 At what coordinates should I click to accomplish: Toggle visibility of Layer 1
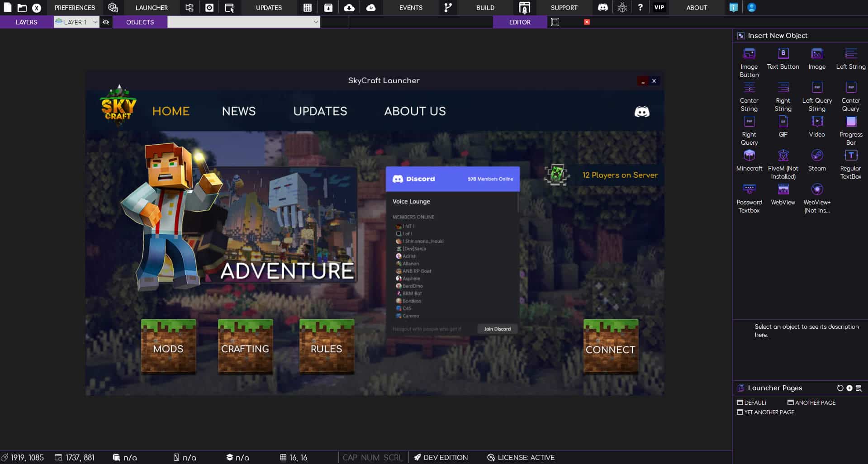pyautogui.click(x=106, y=22)
